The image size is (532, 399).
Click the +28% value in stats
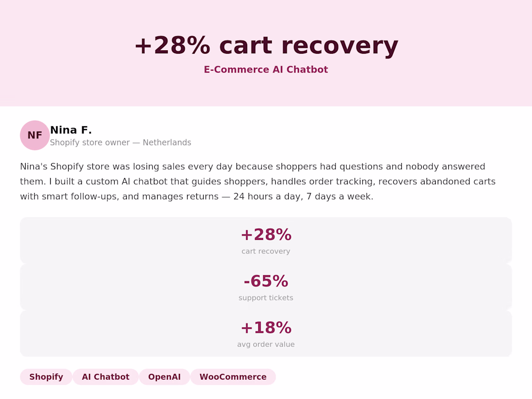pos(266,235)
